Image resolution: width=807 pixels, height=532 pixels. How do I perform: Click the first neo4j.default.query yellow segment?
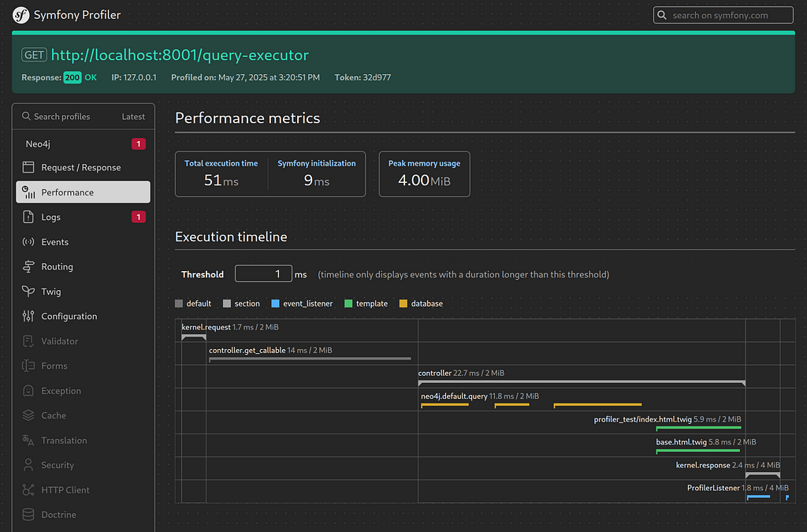point(444,405)
